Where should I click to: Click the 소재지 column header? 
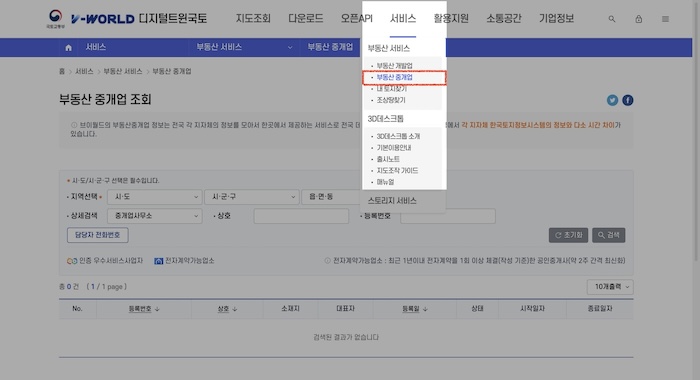pyautogui.click(x=291, y=309)
